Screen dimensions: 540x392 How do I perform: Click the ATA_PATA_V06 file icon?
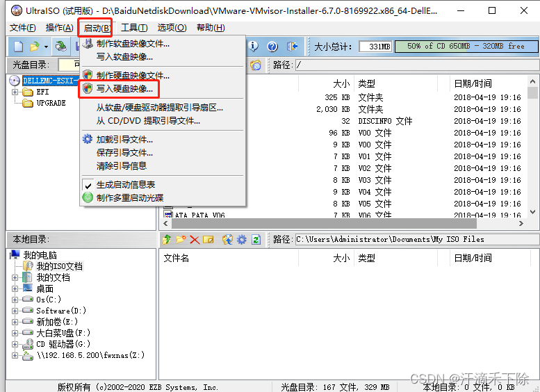[x=168, y=215]
